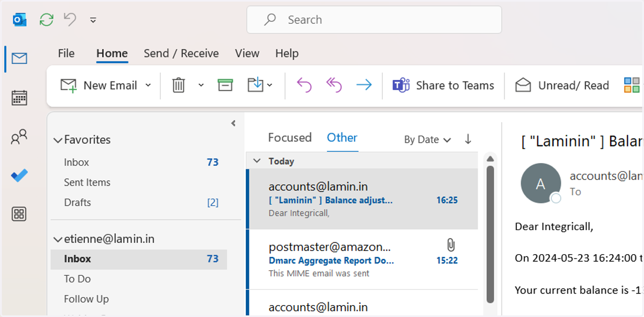Open the By Date sort dropdown
Viewport: 644px width, 317px height.
[x=428, y=139]
